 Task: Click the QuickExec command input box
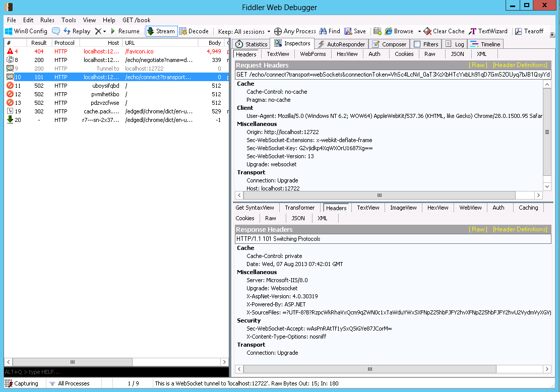[116, 372]
